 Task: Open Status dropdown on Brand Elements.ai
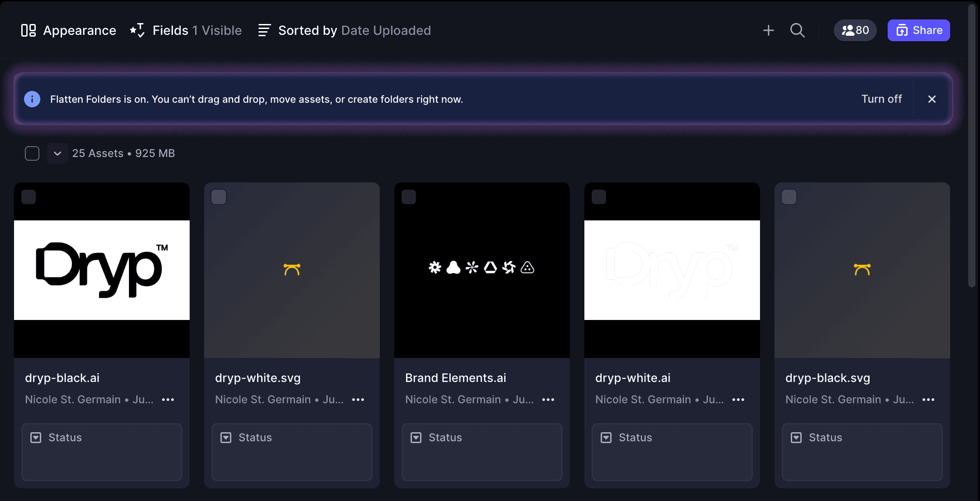[x=482, y=452]
